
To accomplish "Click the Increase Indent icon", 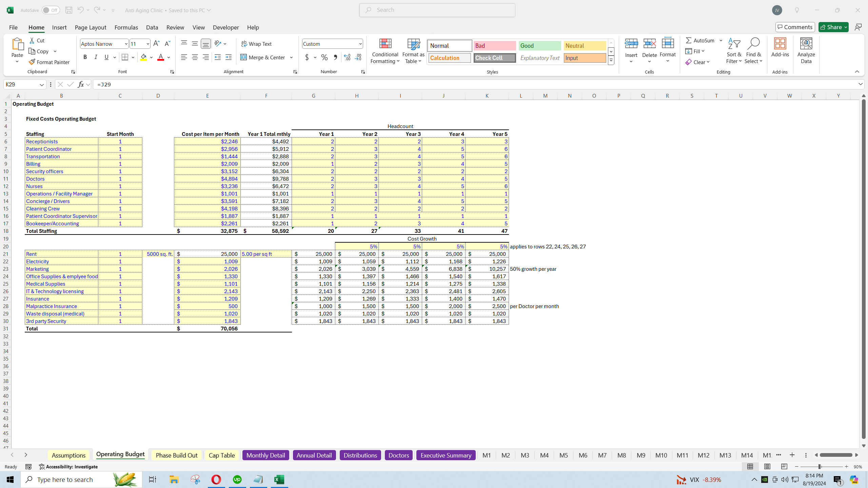I will [x=229, y=57].
